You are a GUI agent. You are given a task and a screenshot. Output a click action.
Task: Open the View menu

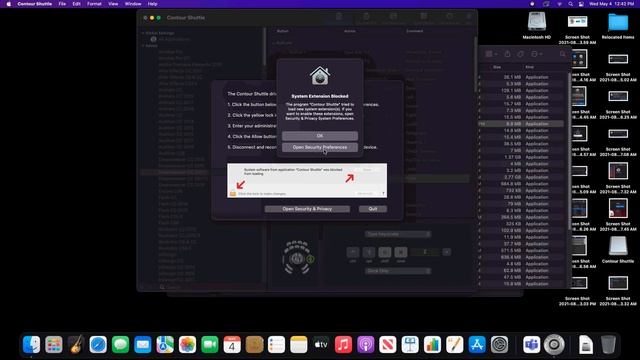click(x=113, y=4)
